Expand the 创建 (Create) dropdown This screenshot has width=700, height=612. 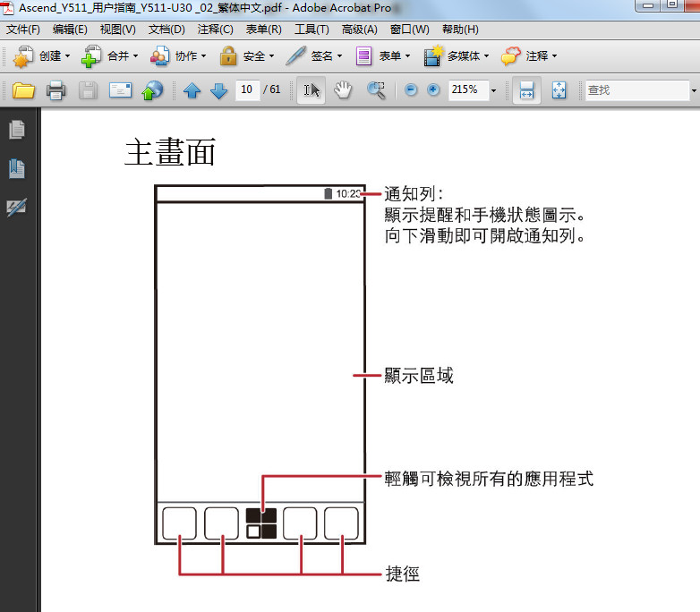point(68,56)
